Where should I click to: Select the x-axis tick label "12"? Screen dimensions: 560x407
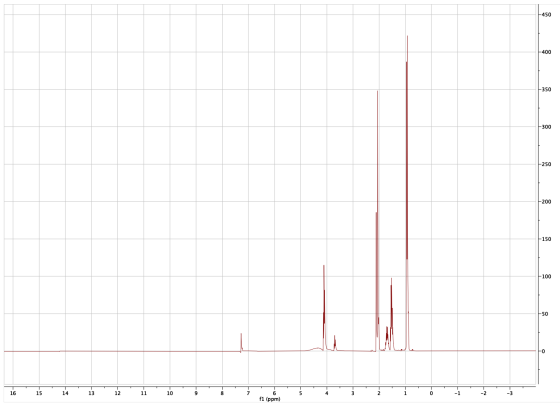118,393
